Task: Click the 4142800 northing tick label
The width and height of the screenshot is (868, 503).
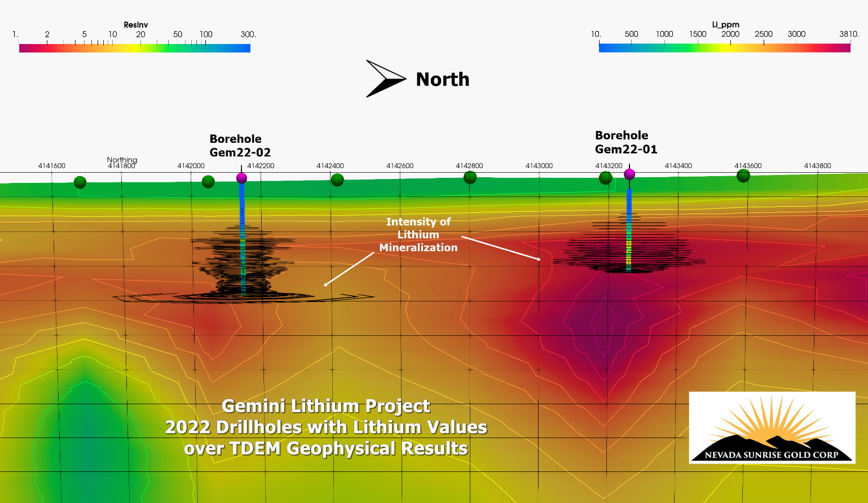Action: pyautogui.click(x=469, y=166)
